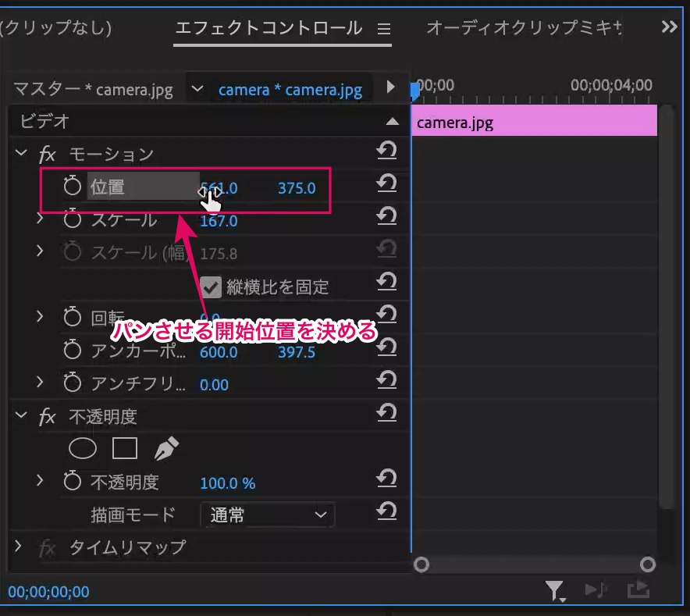This screenshot has width=690, height=616.
Task: Toggle animation stopwatch for 位置
Action: click(72, 186)
